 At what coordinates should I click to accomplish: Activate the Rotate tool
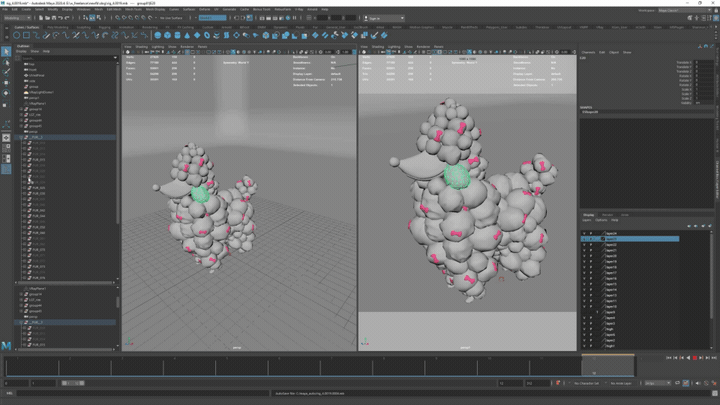pyautogui.click(x=6, y=94)
